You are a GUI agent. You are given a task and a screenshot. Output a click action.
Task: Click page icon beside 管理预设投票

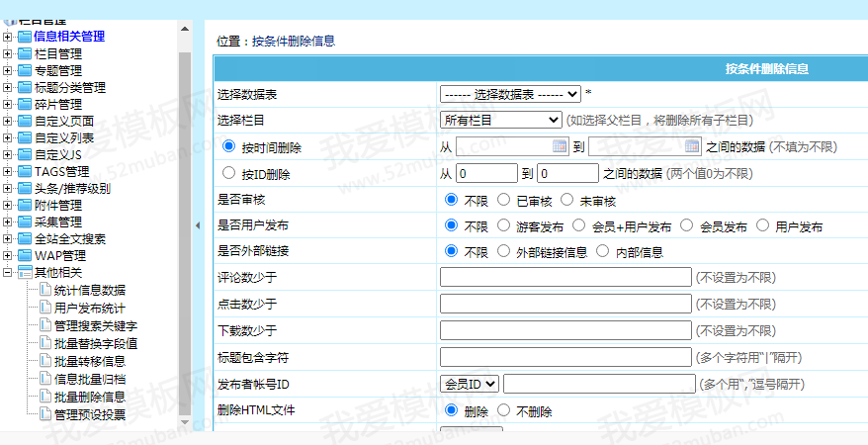coord(45,414)
